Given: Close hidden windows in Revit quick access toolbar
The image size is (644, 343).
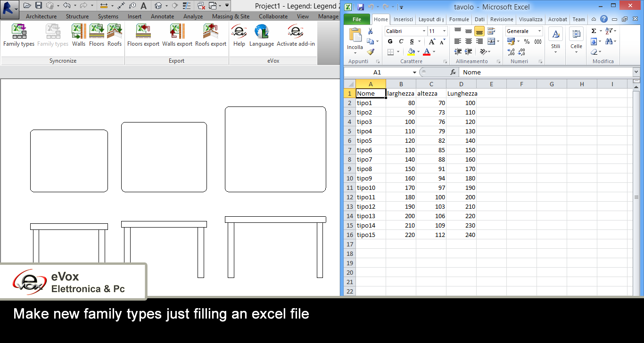Looking at the screenshot, I should [201, 6].
